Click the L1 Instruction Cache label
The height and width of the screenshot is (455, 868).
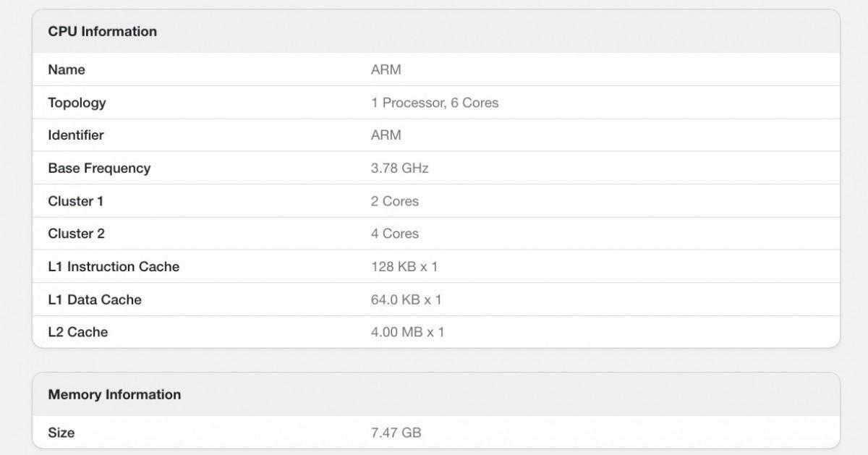[x=114, y=267]
